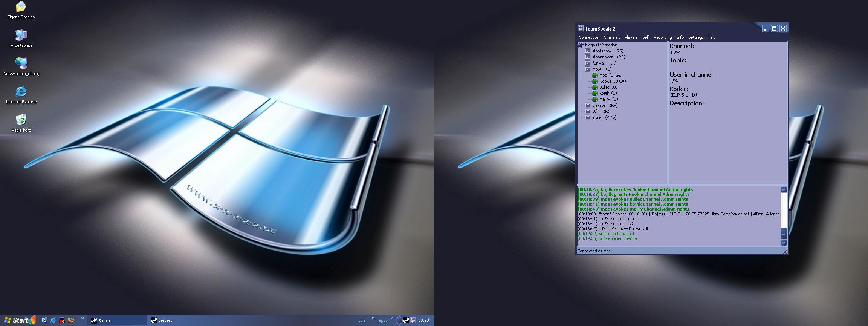Select the exile channel in the tree
Screen dimensions: 868x326
596,117
